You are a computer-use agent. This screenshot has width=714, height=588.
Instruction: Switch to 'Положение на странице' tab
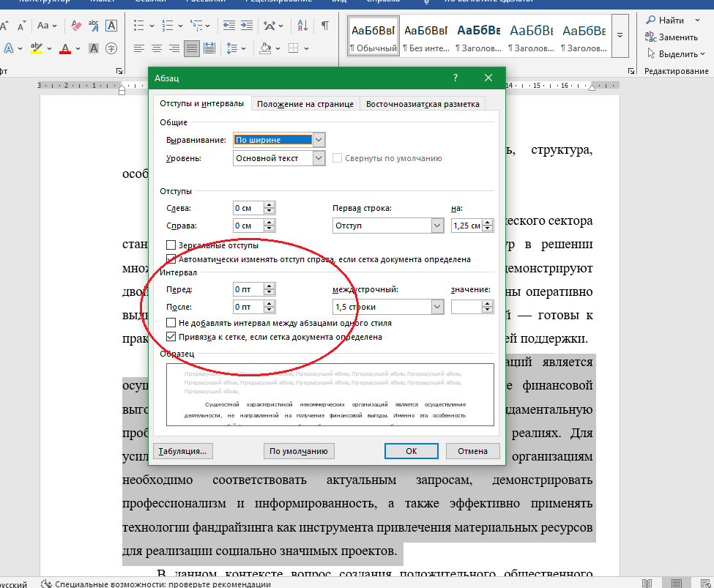point(305,104)
